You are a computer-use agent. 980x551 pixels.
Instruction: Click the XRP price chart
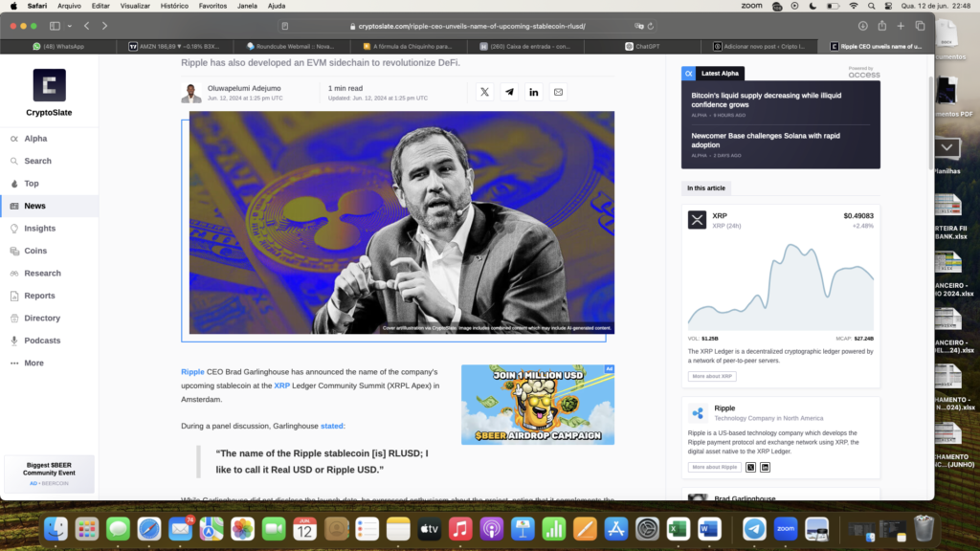coord(781,286)
